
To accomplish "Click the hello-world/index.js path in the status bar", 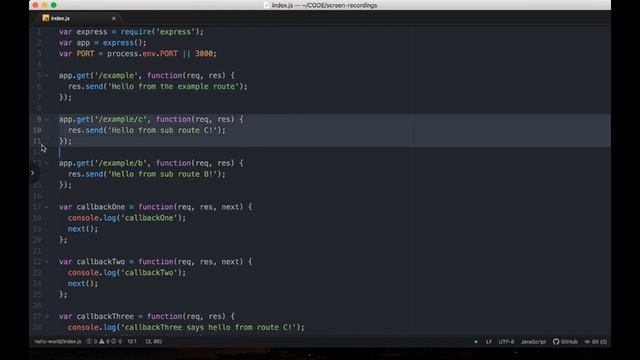I will [x=58, y=342].
